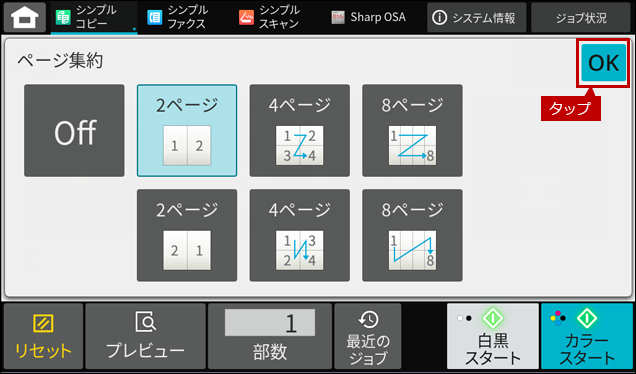Tap the リセット button
This screenshot has height=374, width=636.
pyautogui.click(x=43, y=336)
